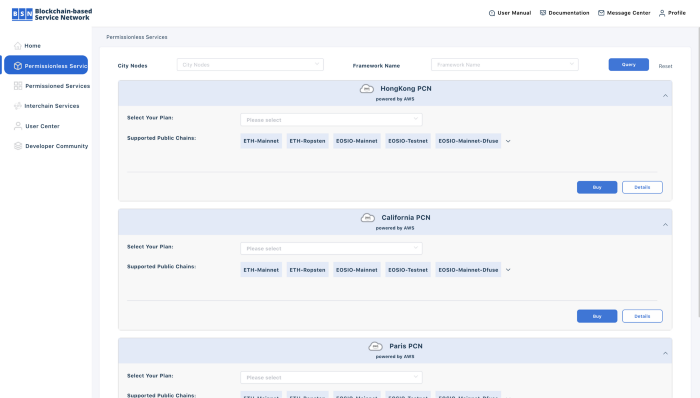Click the User Manual help icon
The image size is (700, 398).
point(492,13)
